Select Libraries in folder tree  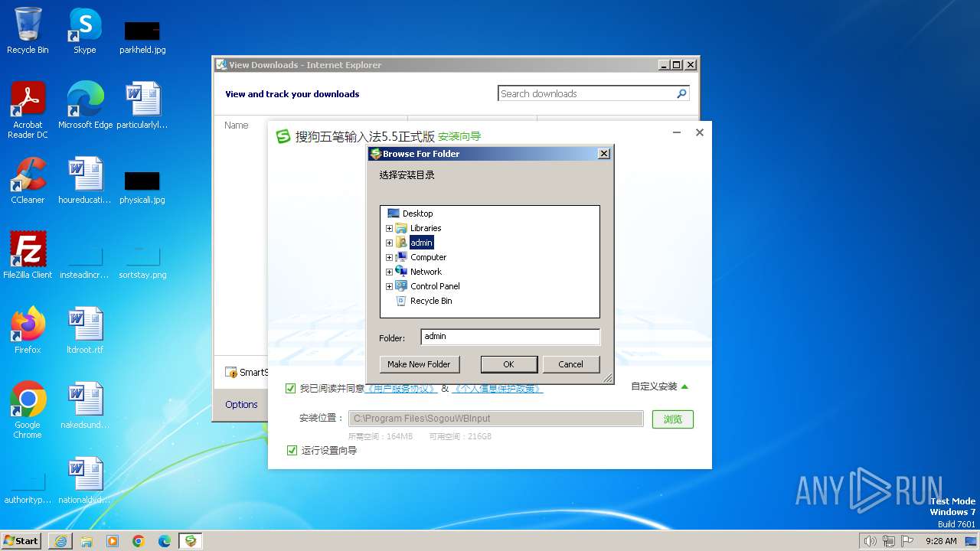click(426, 228)
